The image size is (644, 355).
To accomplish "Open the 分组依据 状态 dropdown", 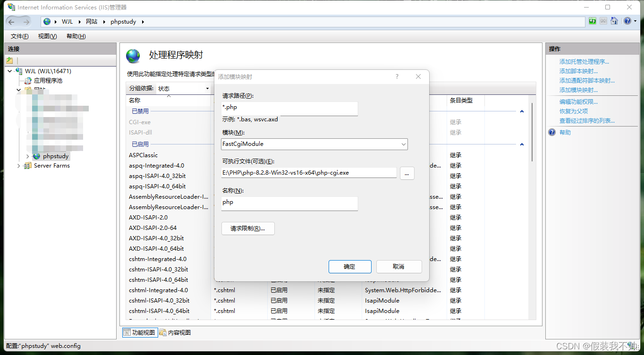I will (207, 88).
